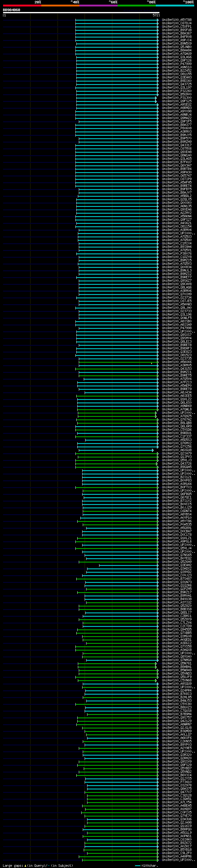
Task: Select UniRef100_A8J434 entry
Action: tap(177, 392)
